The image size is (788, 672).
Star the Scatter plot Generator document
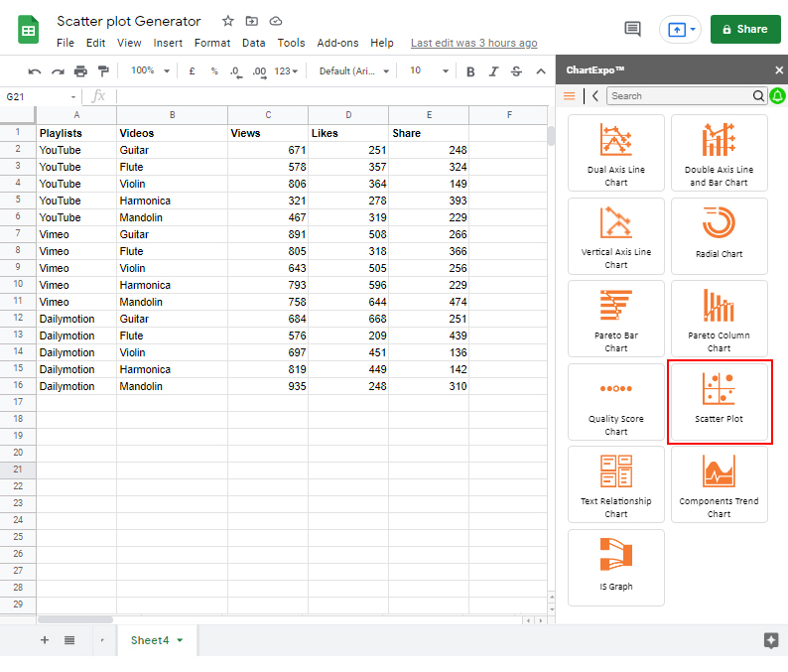point(228,21)
